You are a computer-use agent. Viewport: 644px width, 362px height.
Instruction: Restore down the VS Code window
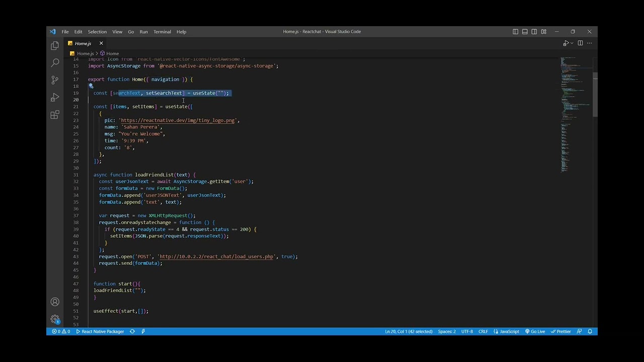[573, 32]
